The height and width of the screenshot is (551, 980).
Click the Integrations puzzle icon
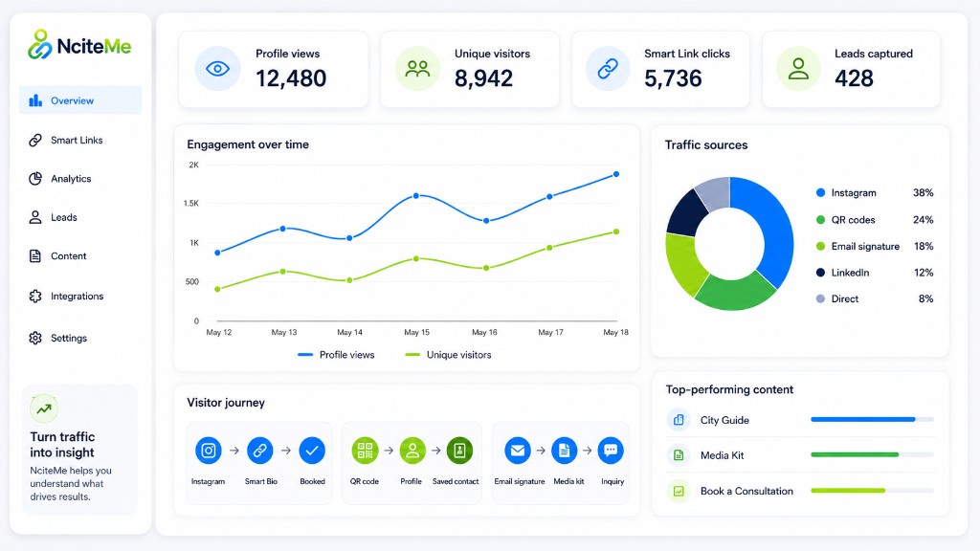[35, 297]
